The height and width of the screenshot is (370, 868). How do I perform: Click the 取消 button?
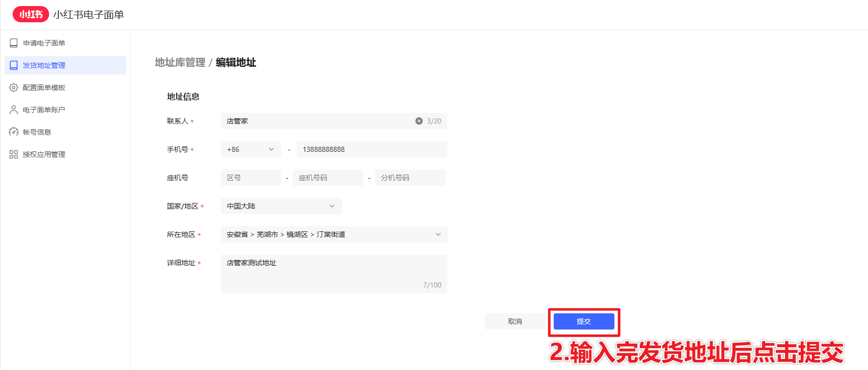(515, 321)
